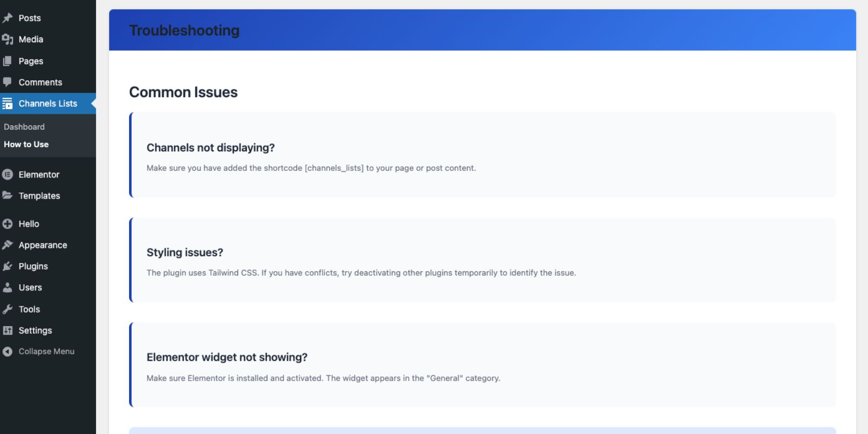Open the Appearance menu label
The width and height of the screenshot is (868, 434).
43,245
